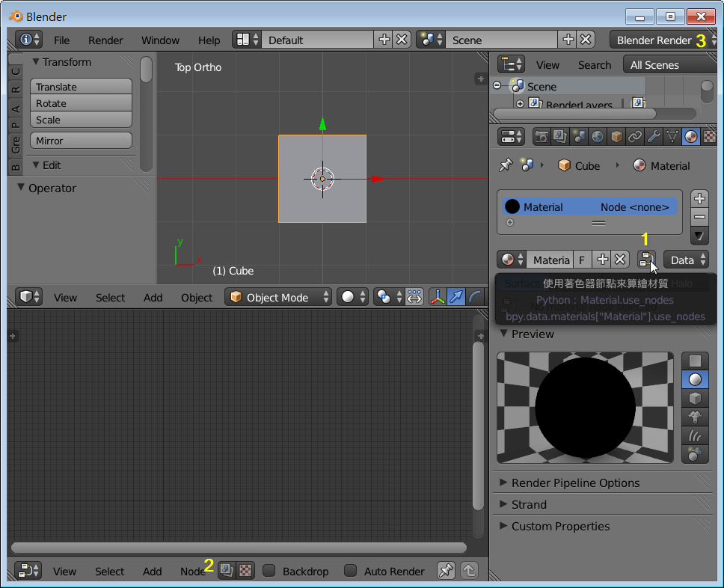This screenshot has height=588, width=724.
Task: Open the Render Layers properties tab
Action: tap(560, 137)
